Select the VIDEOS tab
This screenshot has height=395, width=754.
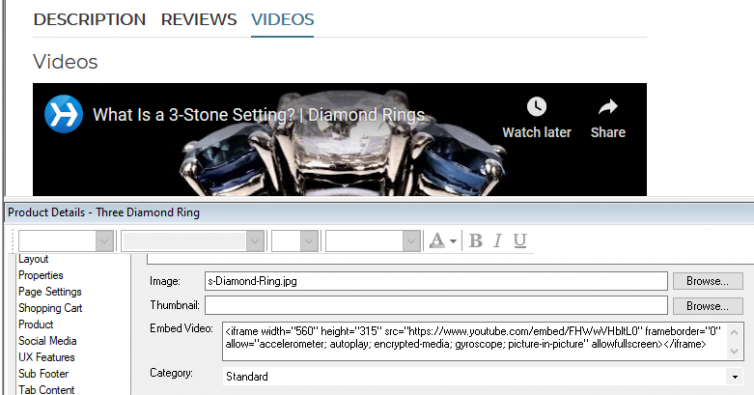[282, 20]
